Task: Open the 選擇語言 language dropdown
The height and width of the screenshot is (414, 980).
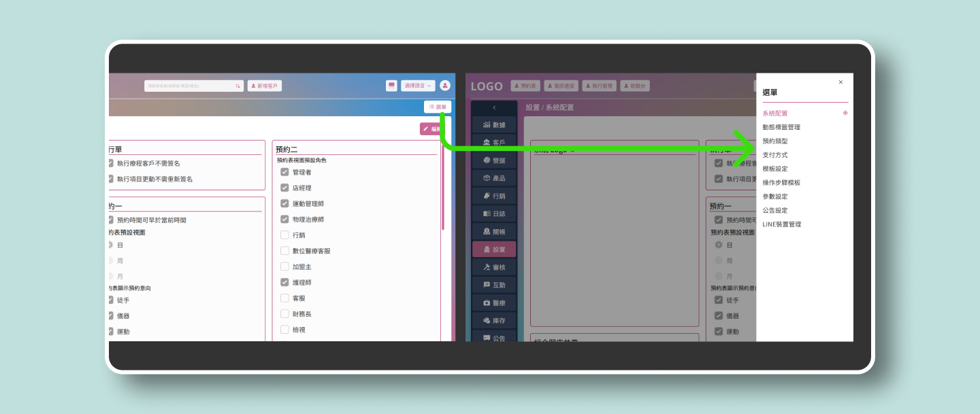Action: click(x=418, y=86)
